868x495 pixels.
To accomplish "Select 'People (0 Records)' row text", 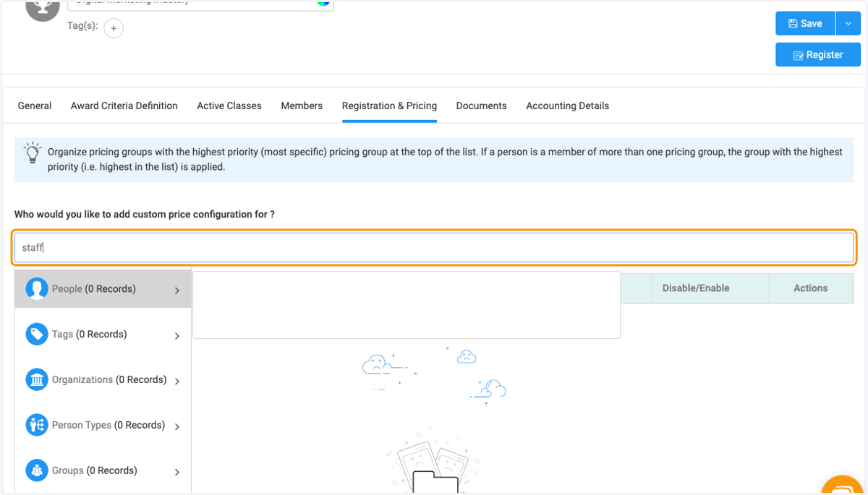I will click(93, 289).
